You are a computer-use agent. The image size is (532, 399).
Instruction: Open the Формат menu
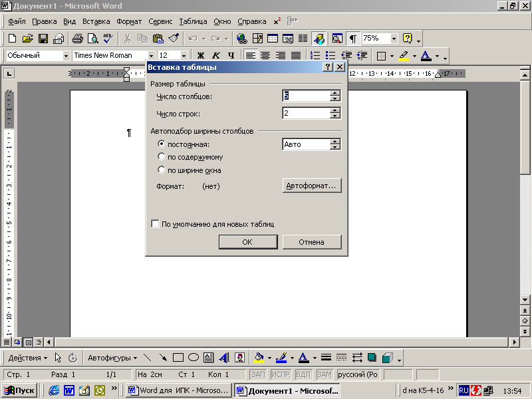(x=129, y=21)
